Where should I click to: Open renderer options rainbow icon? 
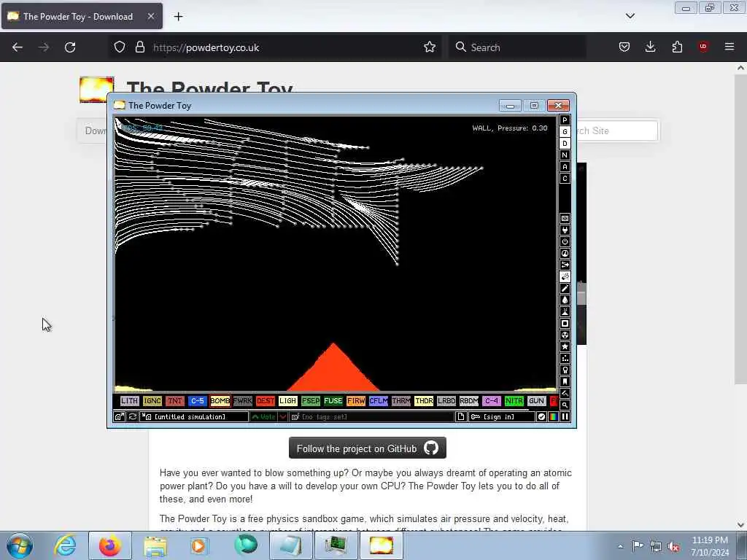click(553, 416)
